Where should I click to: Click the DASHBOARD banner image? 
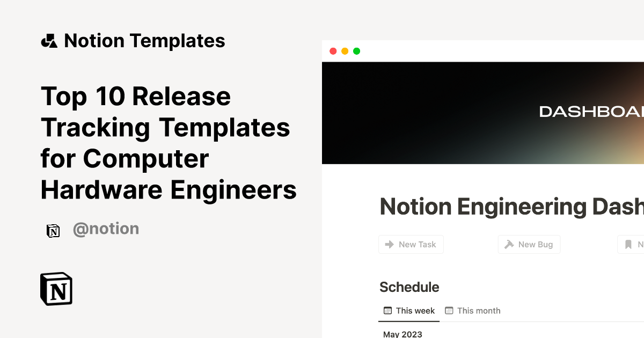[483, 113]
